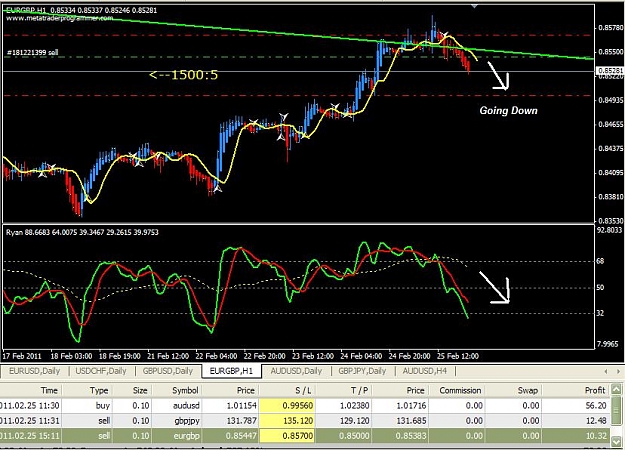The height and width of the screenshot is (450, 625).
Task: Click the 1.01716 current price cell
Action: [400, 405]
